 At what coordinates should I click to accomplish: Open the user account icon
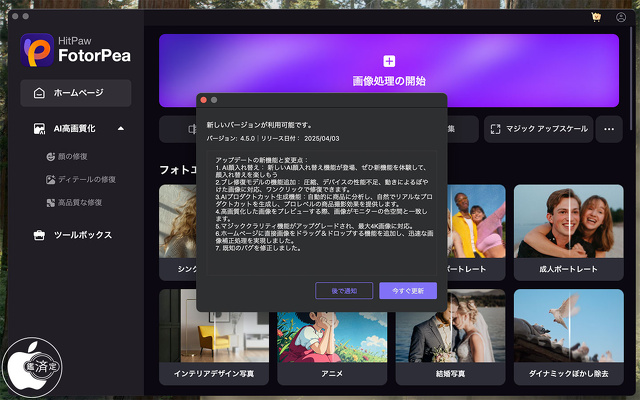click(621, 17)
